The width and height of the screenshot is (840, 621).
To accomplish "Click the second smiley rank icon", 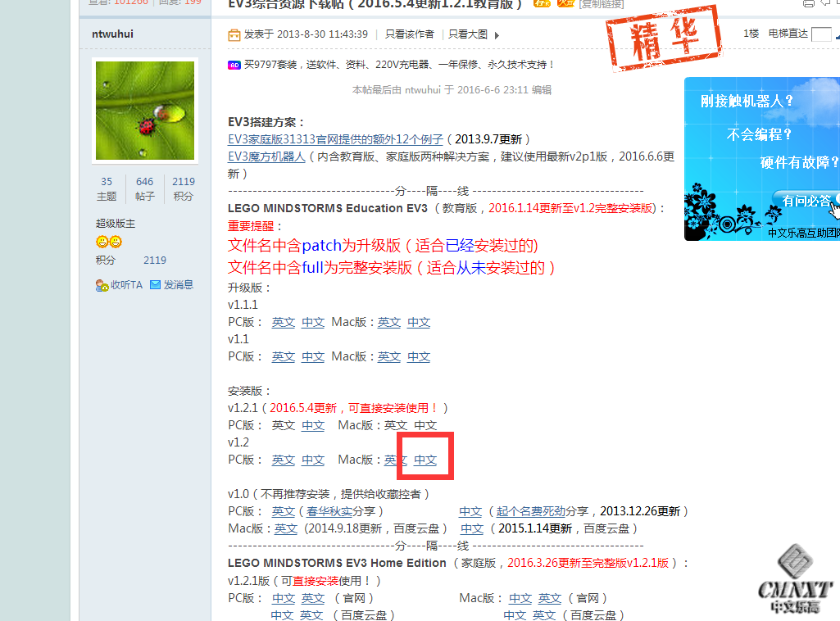I will [x=116, y=242].
